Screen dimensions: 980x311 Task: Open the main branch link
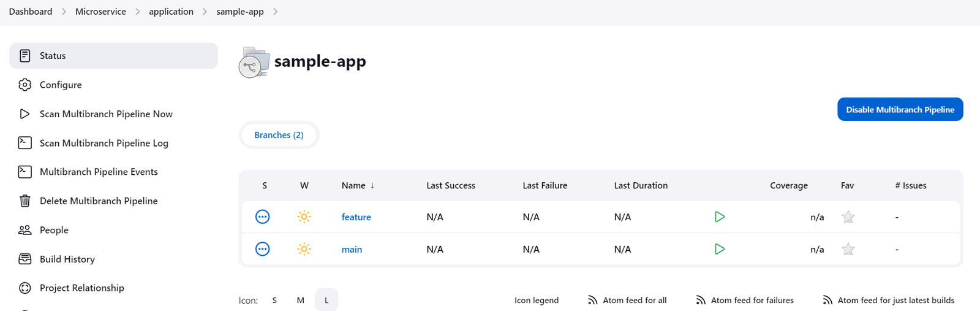pyautogui.click(x=352, y=249)
